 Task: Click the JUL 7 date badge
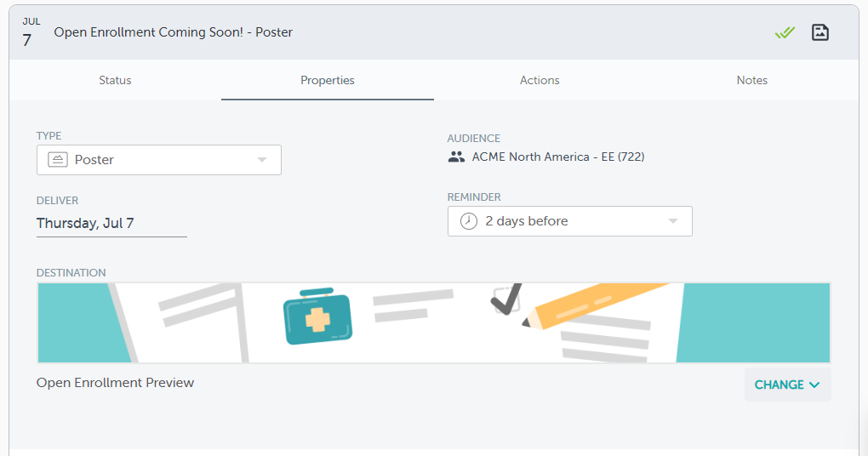31,32
